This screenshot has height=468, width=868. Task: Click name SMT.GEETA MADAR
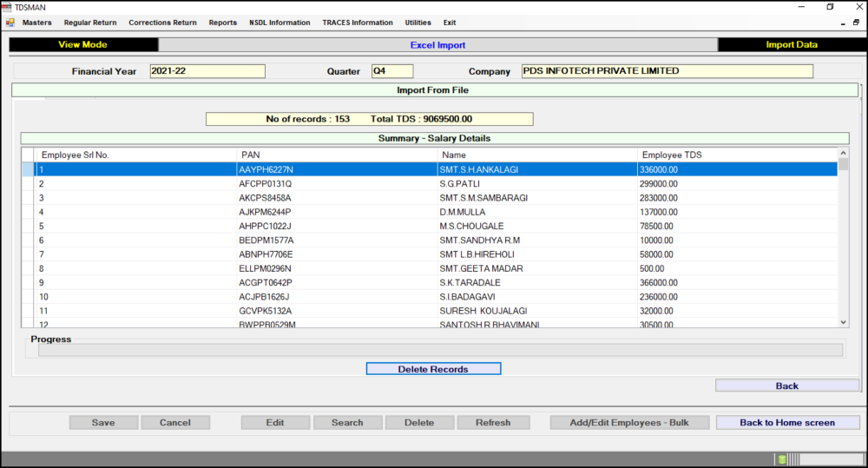[x=481, y=268]
